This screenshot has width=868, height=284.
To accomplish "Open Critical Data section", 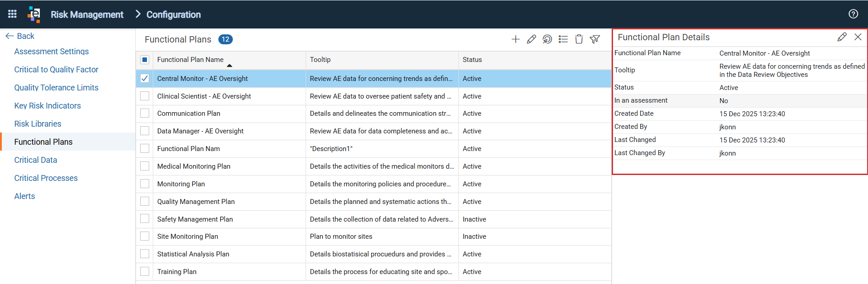I will pos(36,160).
